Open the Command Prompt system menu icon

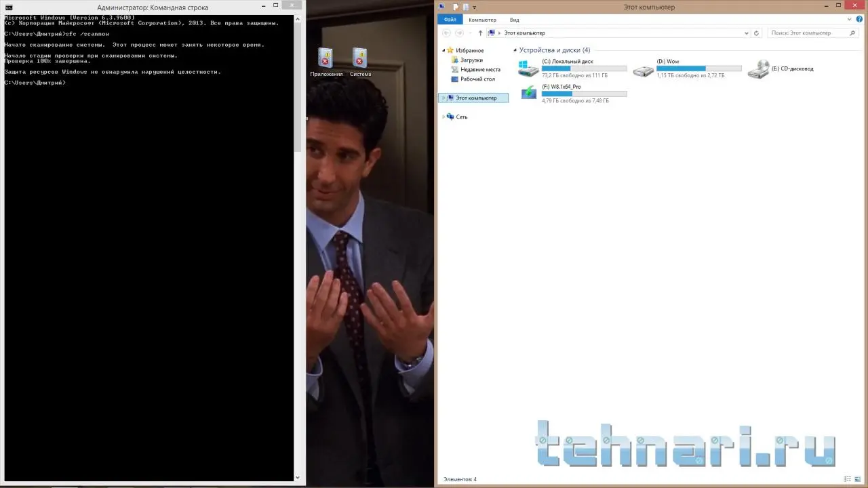tap(8, 7)
